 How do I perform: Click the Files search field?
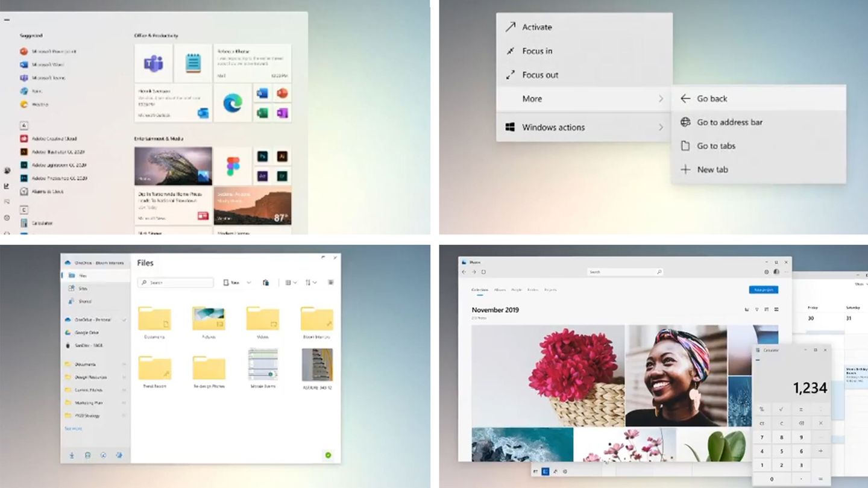(175, 283)
